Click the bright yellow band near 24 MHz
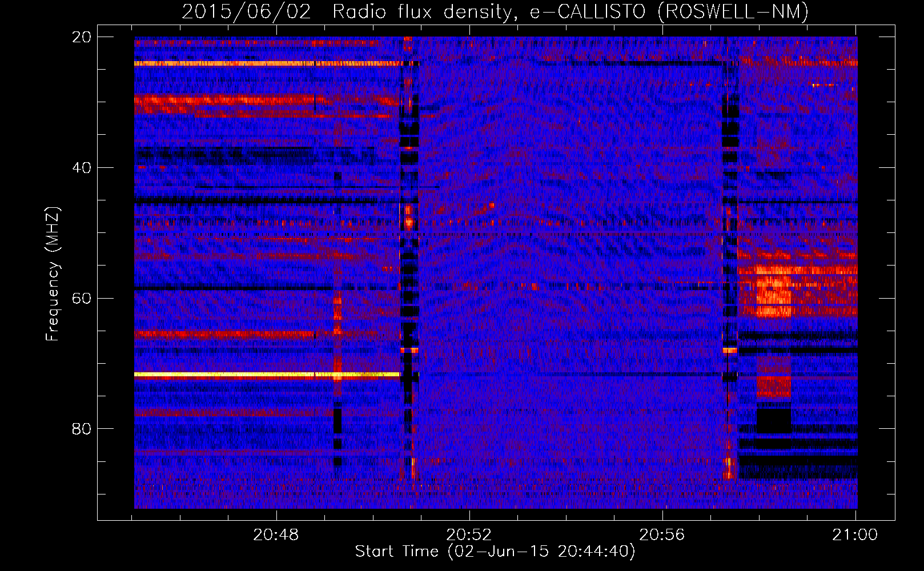 (x=267, y=63)
